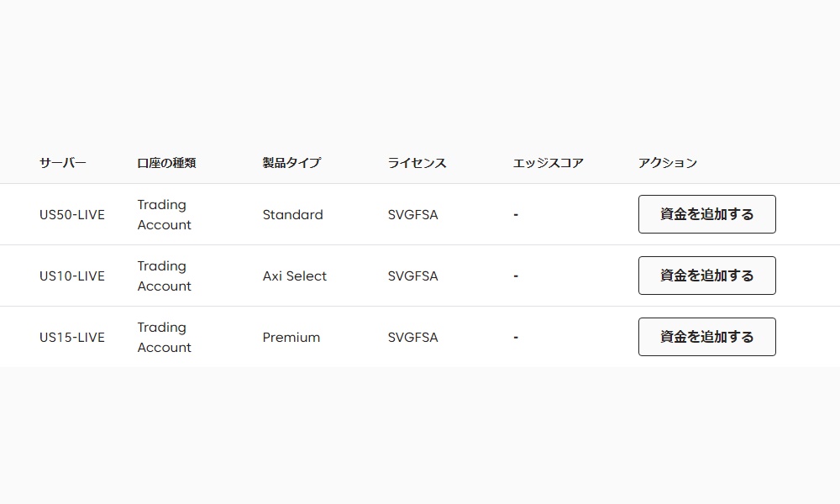Click the サーバー column header
This screenshot has height=504, width=840.
[63, 163]
